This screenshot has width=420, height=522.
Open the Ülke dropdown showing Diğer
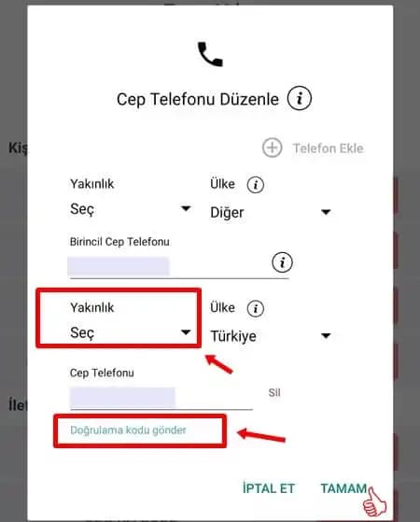pyautogui.click(x=271, y=212)
